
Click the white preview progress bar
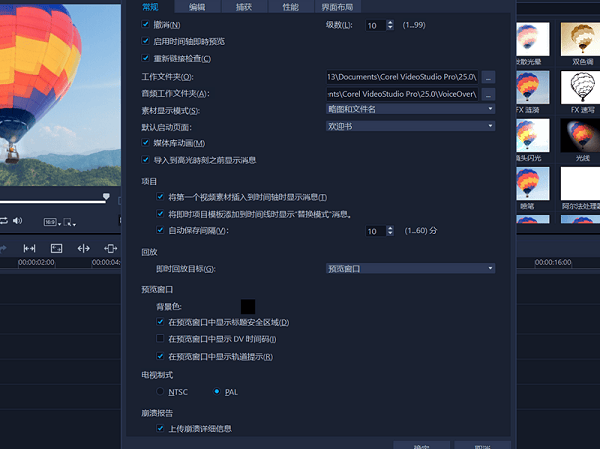pos(52,202)
